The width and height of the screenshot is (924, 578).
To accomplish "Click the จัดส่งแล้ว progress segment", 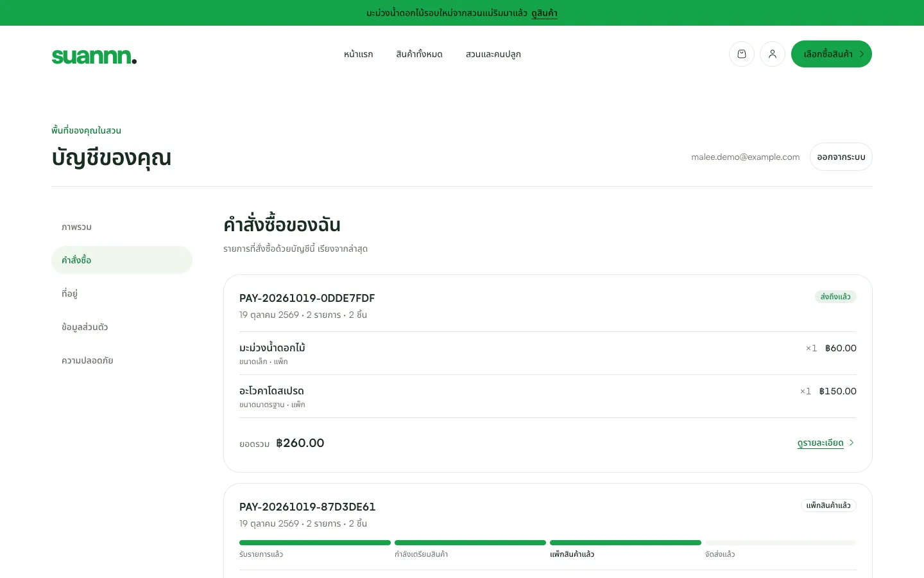I will click(x=781, y=543).
